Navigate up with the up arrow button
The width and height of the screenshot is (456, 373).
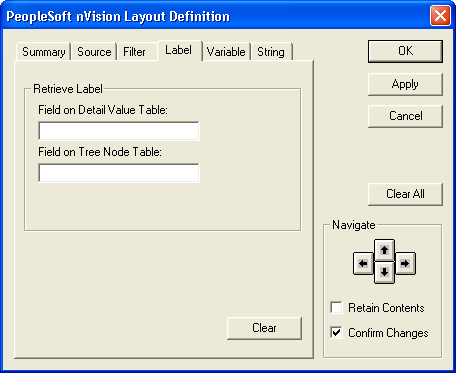384,250
